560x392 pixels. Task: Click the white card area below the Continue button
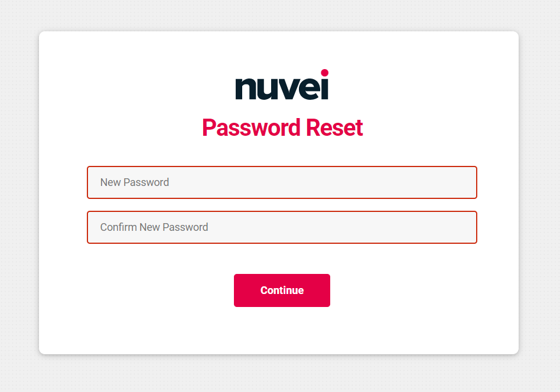point(282,330)
